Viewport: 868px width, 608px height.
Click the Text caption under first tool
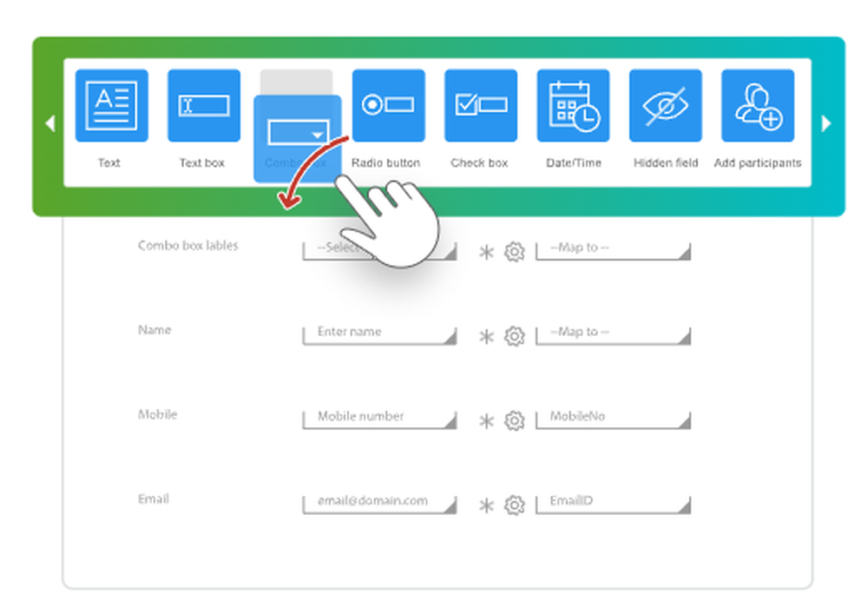(x=109, y=162)
